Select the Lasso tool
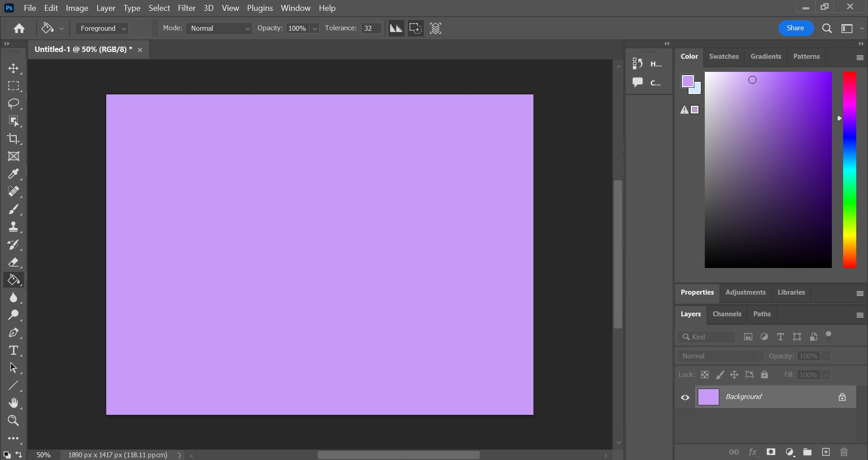 point(14,104)
